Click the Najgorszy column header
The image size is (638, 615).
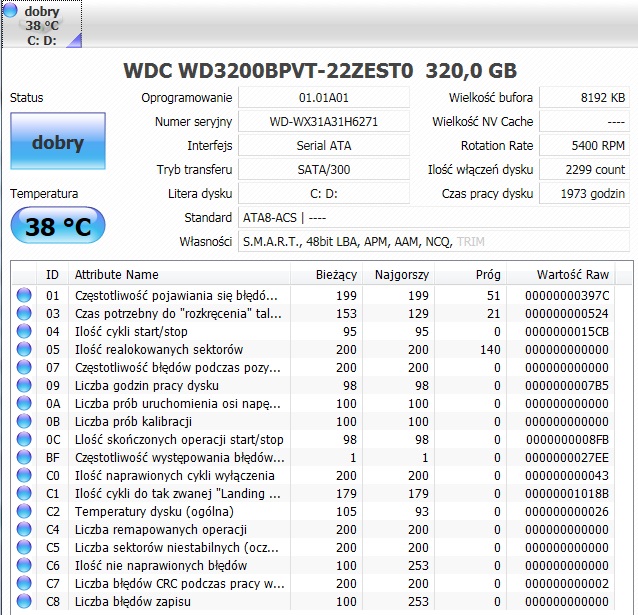click(x=398, y=275)
